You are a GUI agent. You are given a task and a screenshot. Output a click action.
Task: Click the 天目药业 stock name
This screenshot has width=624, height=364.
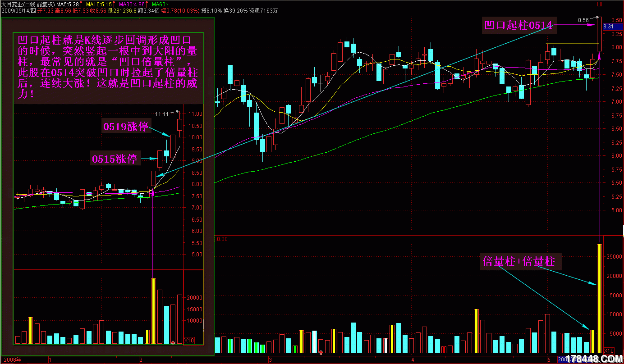[x=13, y=5]
